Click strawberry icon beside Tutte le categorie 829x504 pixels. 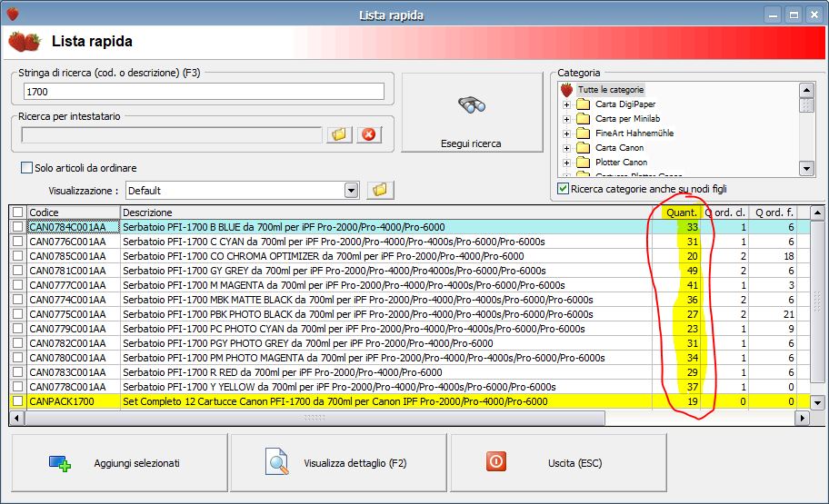tap(567, 90)
